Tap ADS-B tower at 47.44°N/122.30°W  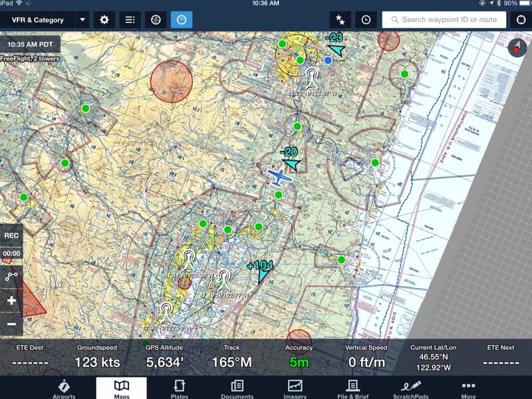click(189, 259)
